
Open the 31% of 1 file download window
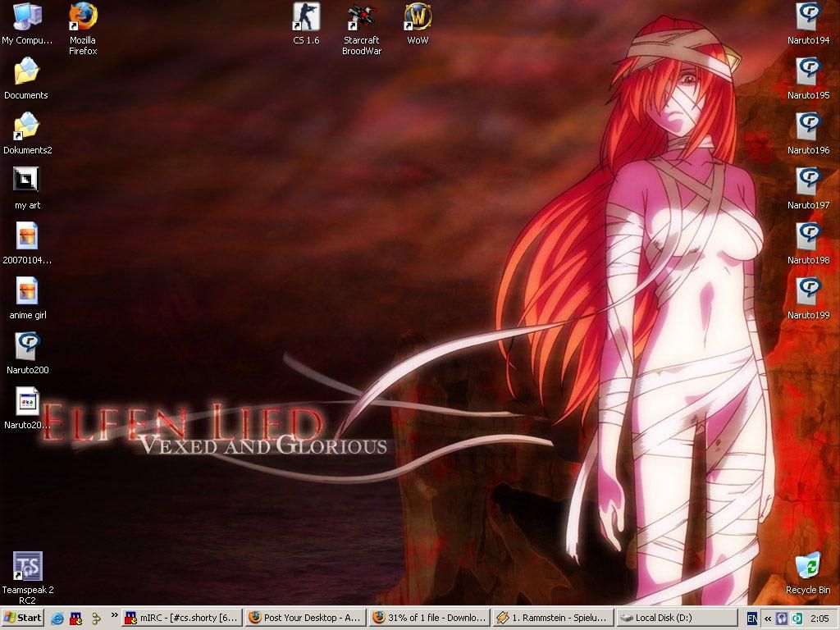pos(430,618)
